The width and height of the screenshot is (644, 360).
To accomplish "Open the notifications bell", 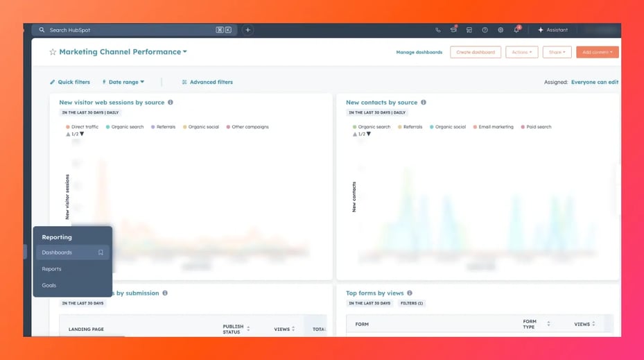I will click(x=516, y=30).
